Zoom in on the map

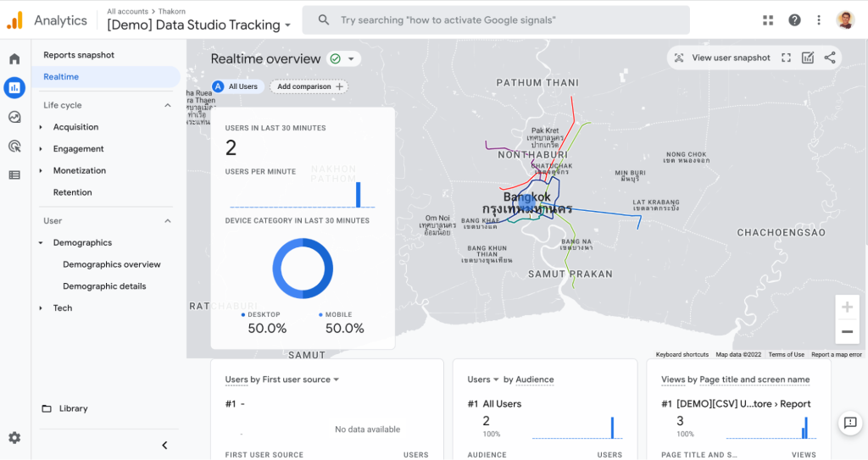(x=847, y=308)
